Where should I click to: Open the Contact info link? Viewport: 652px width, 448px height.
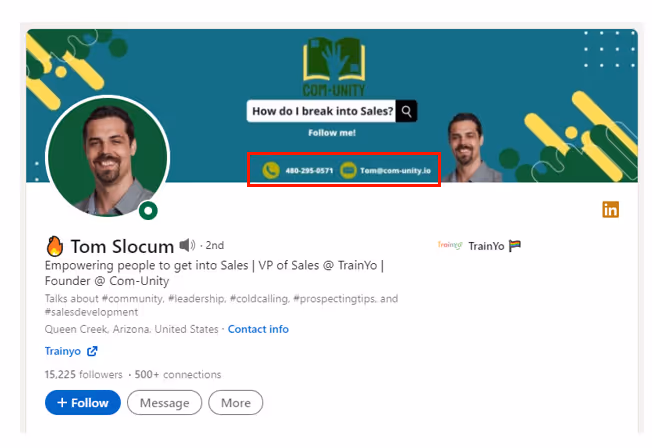tap(258, 329)
